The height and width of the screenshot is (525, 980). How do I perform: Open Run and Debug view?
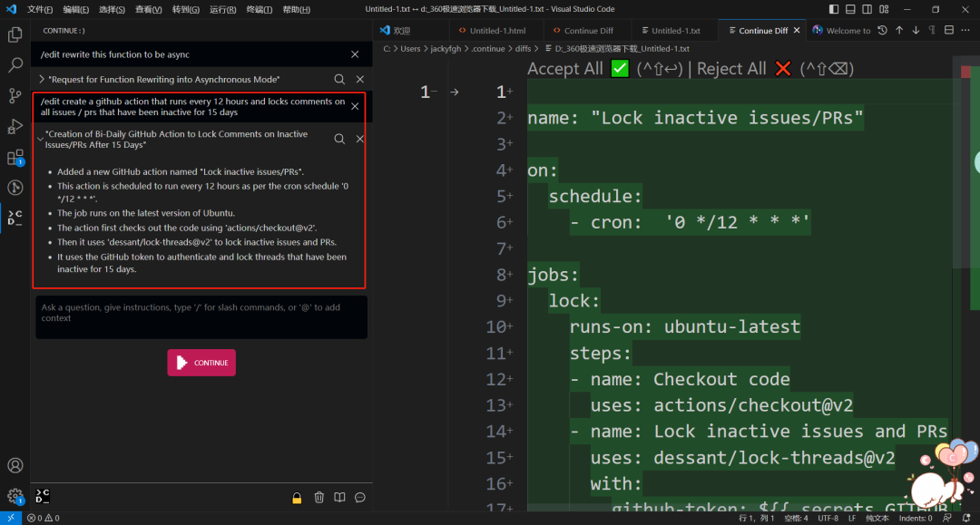pos(15,126)
